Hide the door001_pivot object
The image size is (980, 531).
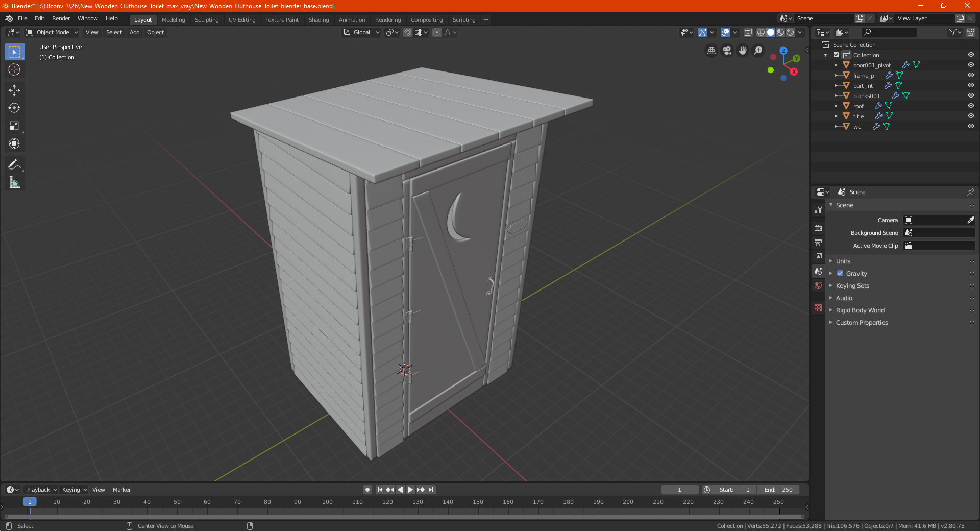pyautogui.click(x=971, y=65)
